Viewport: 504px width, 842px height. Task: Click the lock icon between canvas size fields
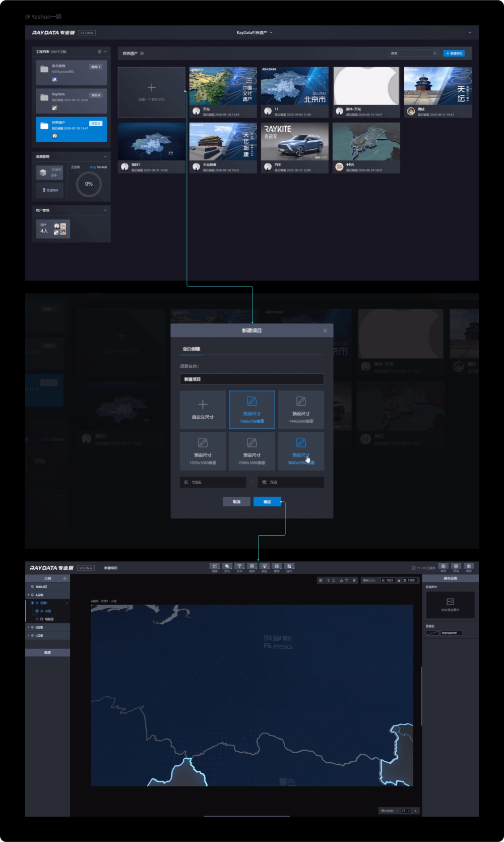click(399, 580)
